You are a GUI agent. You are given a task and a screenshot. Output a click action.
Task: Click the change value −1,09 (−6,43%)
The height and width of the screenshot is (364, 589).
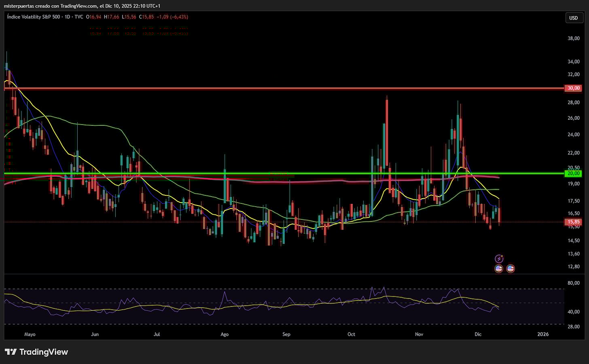(x=172, y=17)
